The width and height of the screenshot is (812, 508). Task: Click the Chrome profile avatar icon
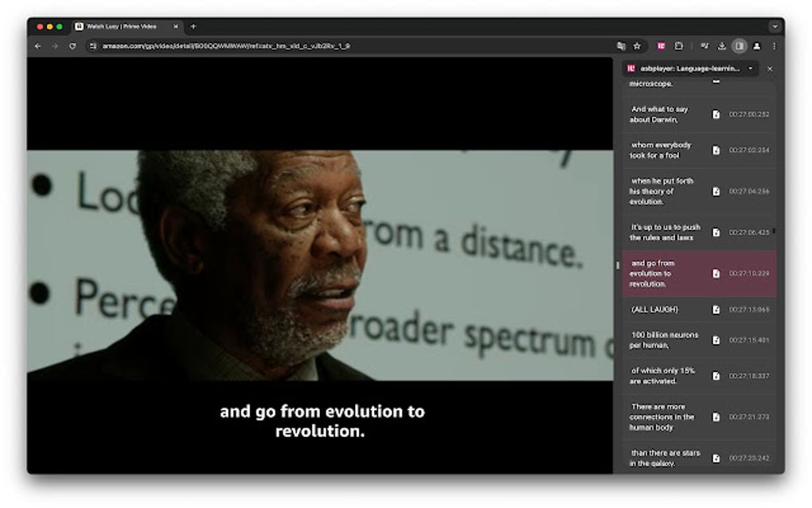click(x=755, y=45)
